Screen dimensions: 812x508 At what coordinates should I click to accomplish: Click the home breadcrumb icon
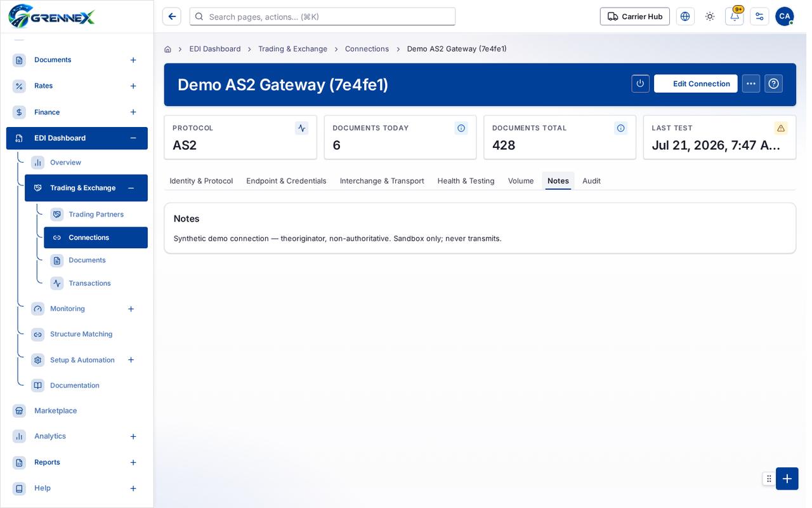point(167,49)
